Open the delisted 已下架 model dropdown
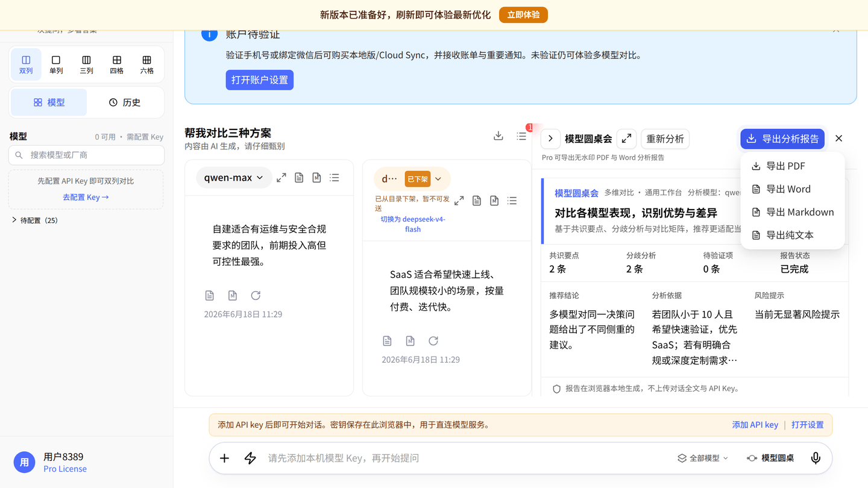Viewport: 868px width, 488px height. [x=412, y=178]
